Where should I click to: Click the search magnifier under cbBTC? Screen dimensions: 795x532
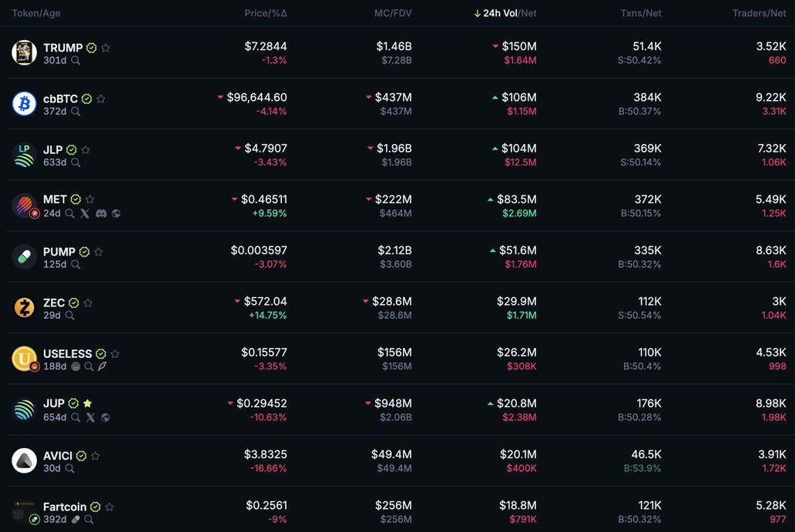click(x=75, y=112)
